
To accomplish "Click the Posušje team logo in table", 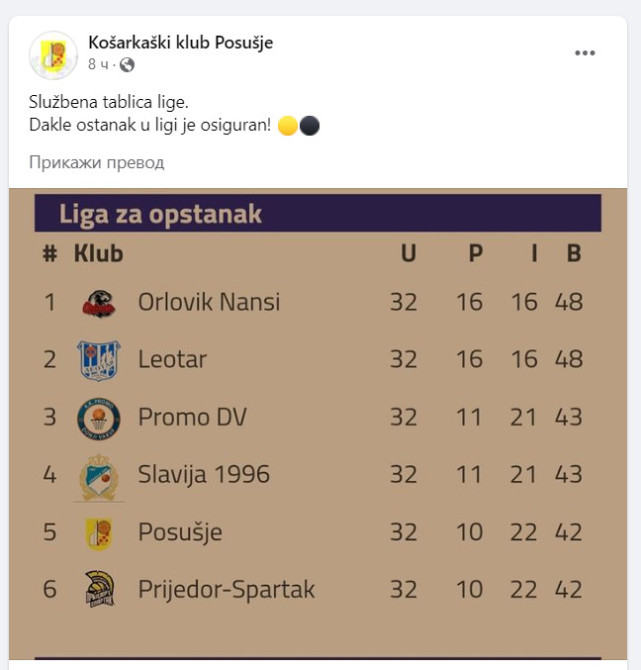I will click(98, 533).
